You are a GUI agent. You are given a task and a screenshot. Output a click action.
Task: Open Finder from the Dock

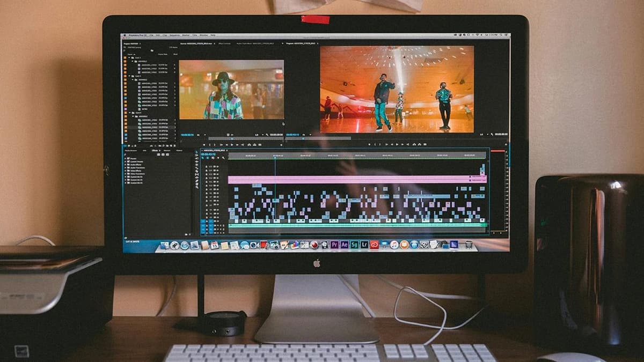[165, 245]
